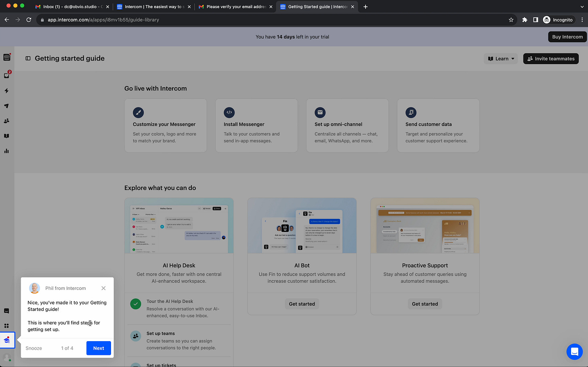Image resolution: width=588 pixels, height=367 pixels.
Task: Toggle the browser side panel icon
Action: pyautogui.click(x=535, y=20)
